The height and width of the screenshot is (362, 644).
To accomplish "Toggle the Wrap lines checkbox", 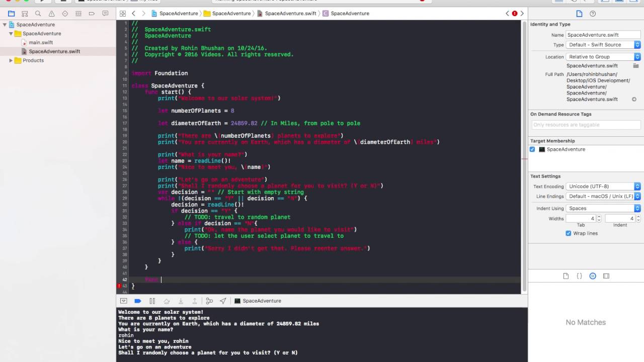I will 569,233.
